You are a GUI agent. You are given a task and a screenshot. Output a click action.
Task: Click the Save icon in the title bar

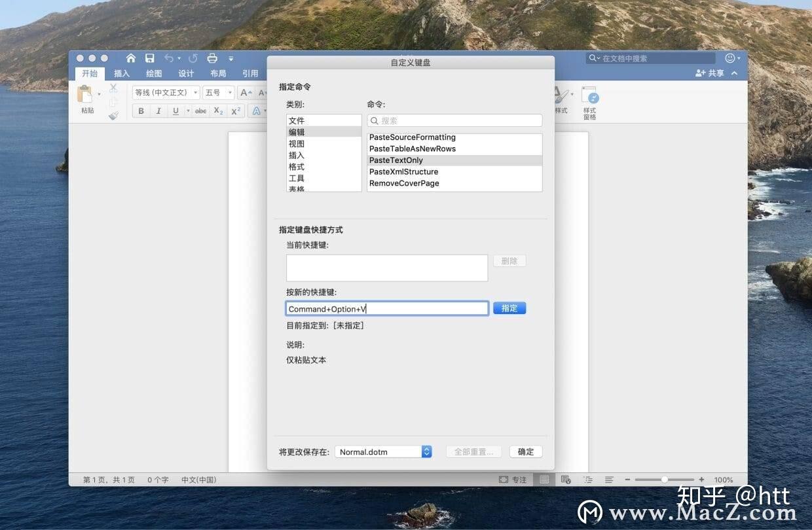149,58
